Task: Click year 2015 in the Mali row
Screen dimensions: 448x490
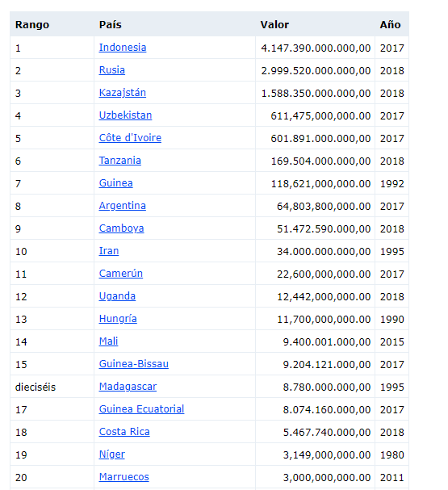Action: 392,342
